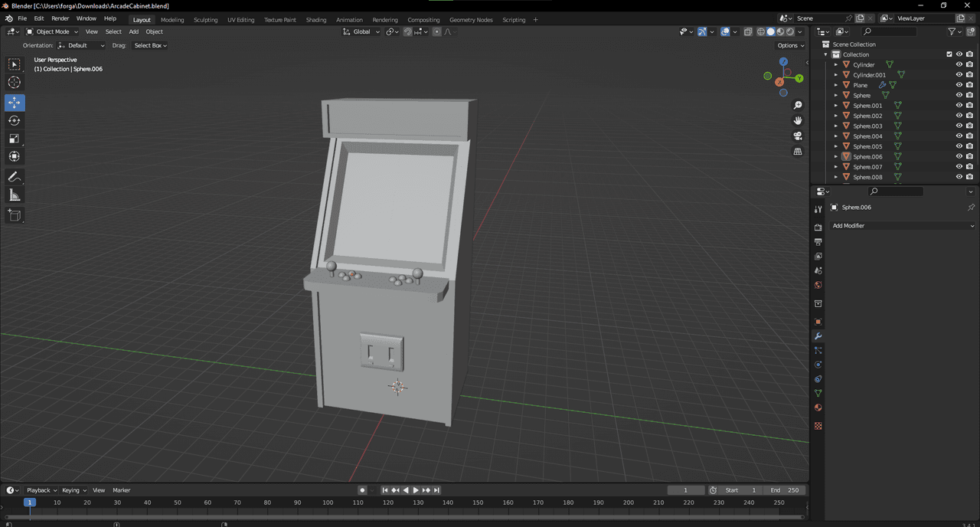Click the Add Cube tool

pyautogui.click(x=15, y=215)
